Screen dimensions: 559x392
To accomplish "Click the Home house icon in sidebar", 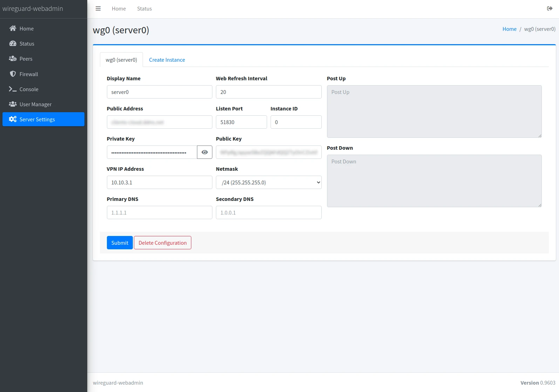I will 13,28.
